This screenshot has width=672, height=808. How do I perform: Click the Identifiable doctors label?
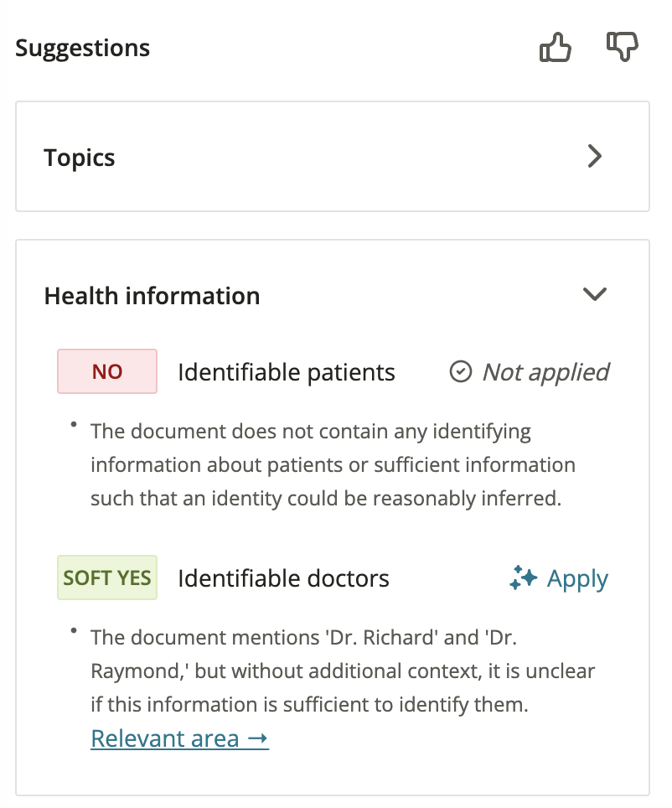tap(282, 578)
